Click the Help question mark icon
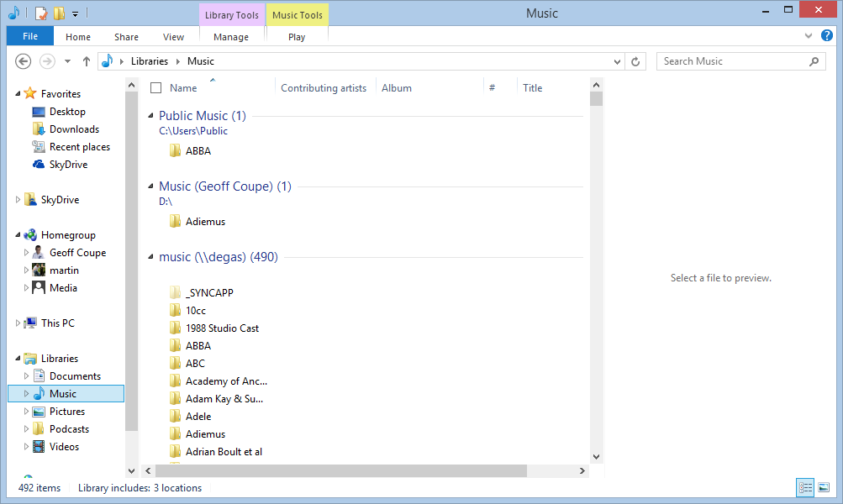The width and height of the screenshot is (843, 504). tap(827, 36)
